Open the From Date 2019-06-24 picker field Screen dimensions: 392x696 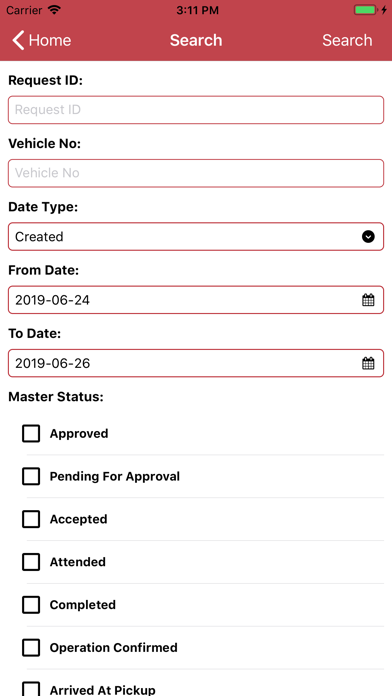click(196, 300)
